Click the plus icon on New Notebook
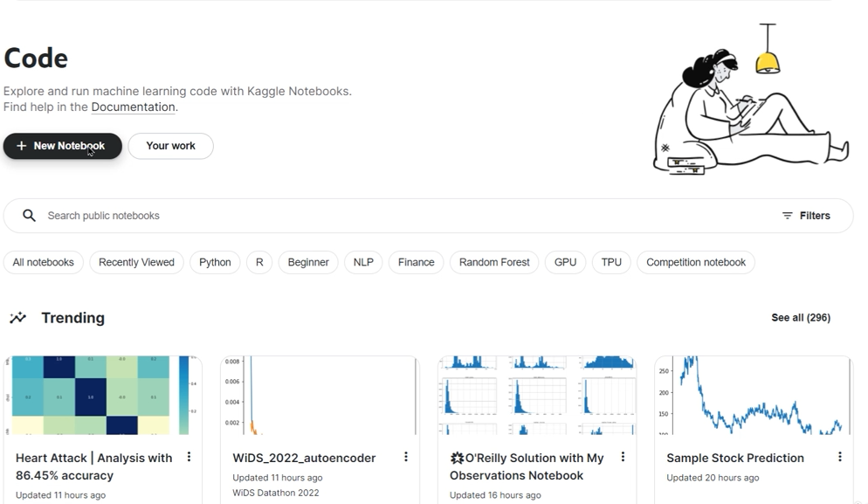868x504 pixels. tap(22, 146)
